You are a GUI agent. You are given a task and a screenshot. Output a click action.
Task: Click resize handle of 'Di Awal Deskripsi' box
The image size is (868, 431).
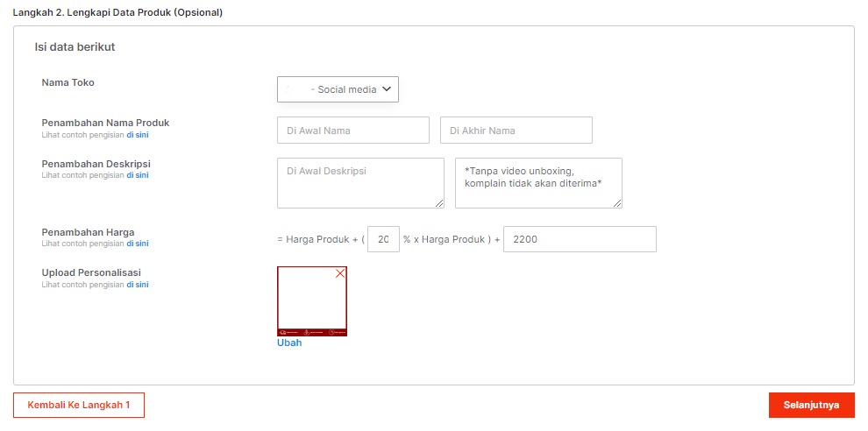(439, 203)
